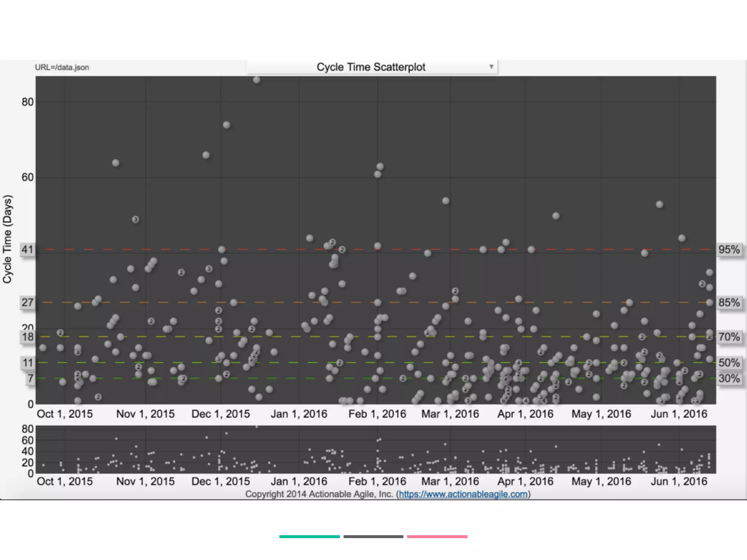Toggle the 70% percentile line label

tap(729, 337)
